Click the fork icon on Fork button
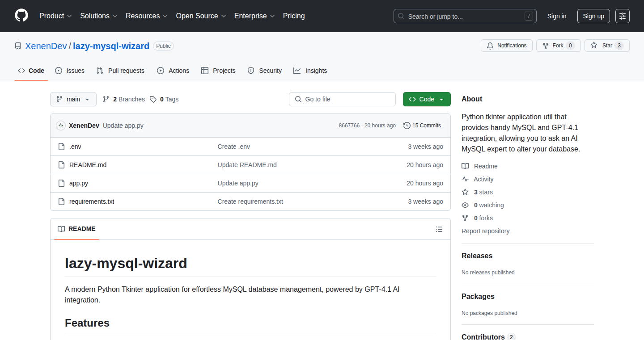644x340 pixels. pyautogui.click(x=546, y=46)
